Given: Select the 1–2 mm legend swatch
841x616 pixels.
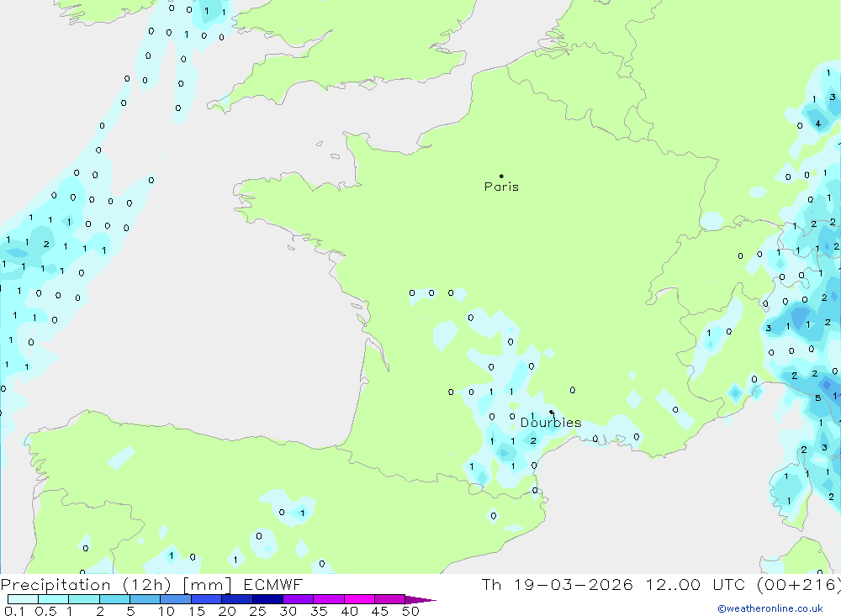Looking at the screenshot, I should point(84,599).
